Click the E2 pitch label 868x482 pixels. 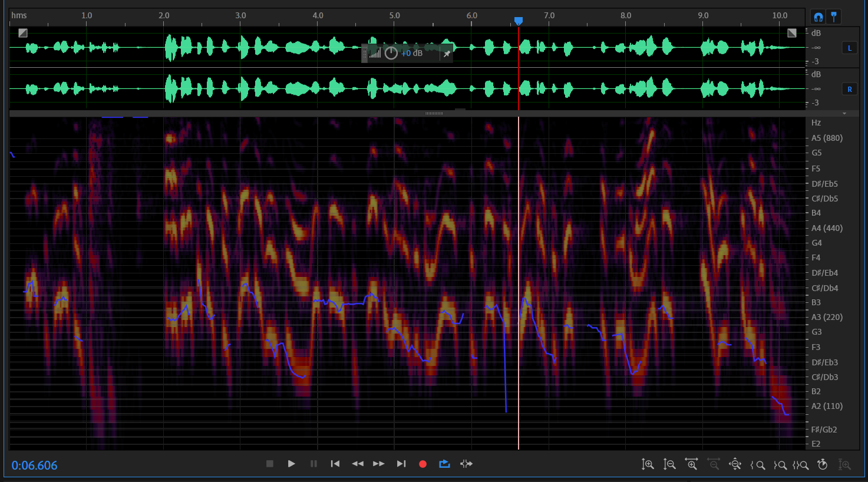pos(816,444)
